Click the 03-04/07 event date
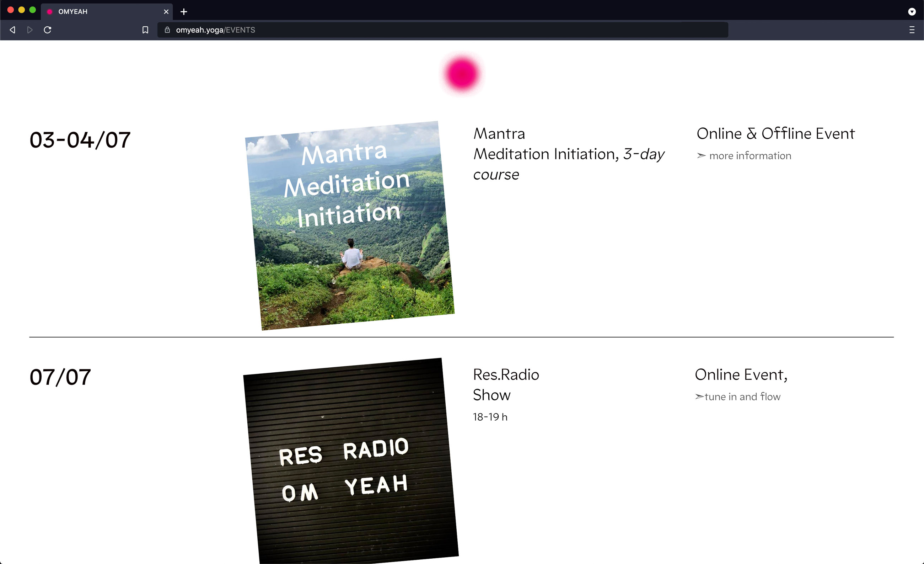 [x=80, y=140]
